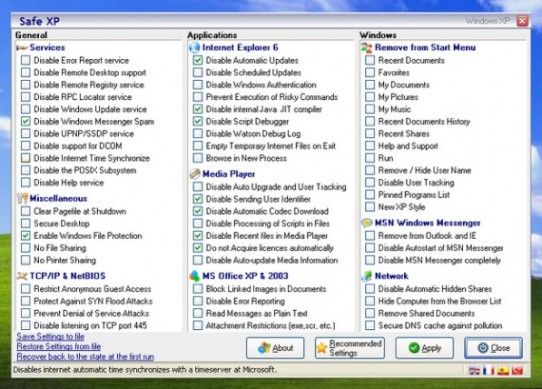The width and height of the screenshot is (542, 389).
Task: Click Recover back to first run state link
Action: tap(85, 356)
